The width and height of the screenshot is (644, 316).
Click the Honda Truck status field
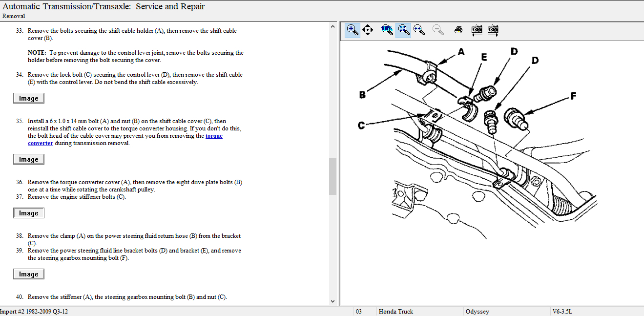395,311
